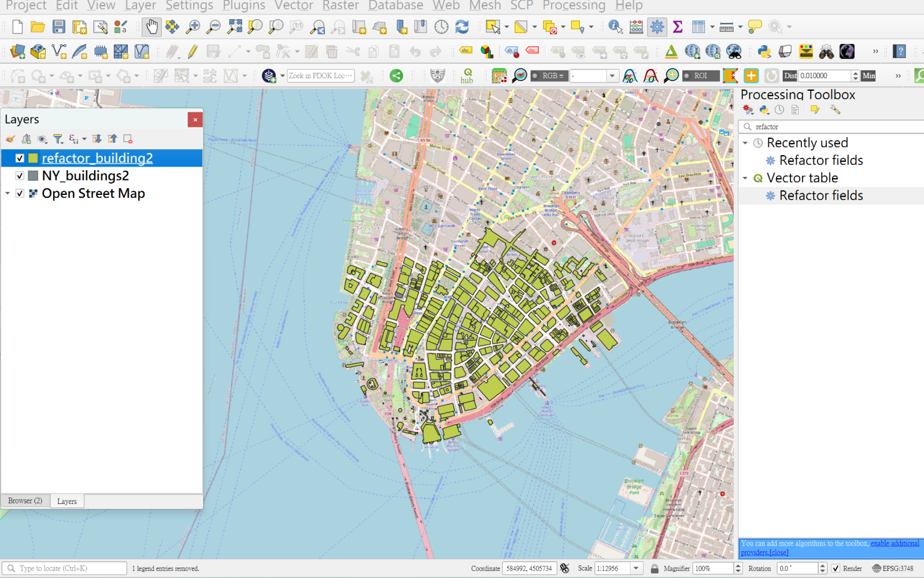The width and height of the screenshot is (924, 578).
Task: Click the Type to locate search field
Action: (63, 568)
